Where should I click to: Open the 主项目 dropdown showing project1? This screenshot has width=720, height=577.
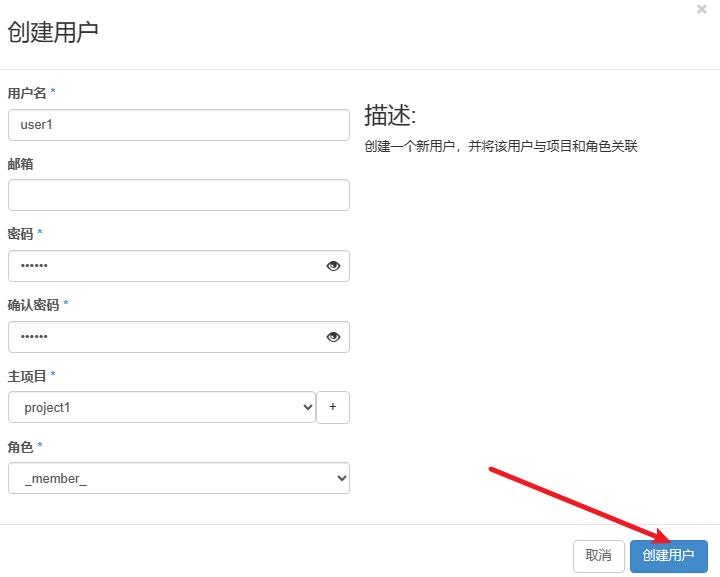coord(162,408)
